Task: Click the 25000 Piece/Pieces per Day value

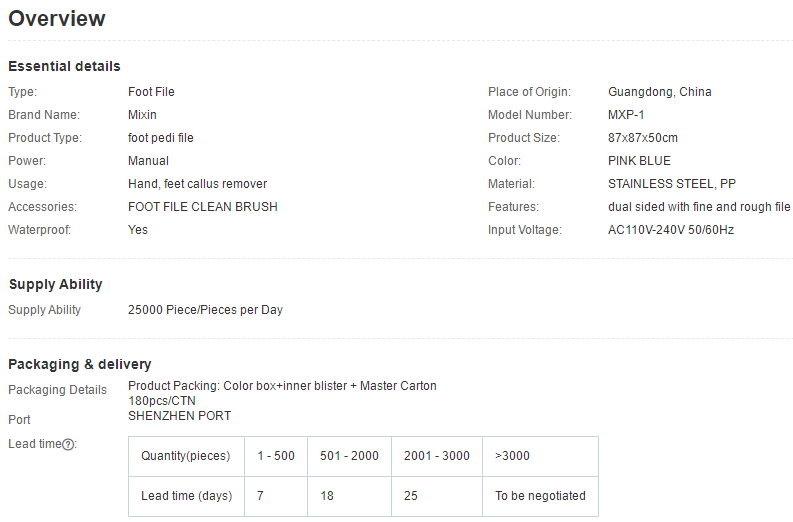Action: point(205,310)
